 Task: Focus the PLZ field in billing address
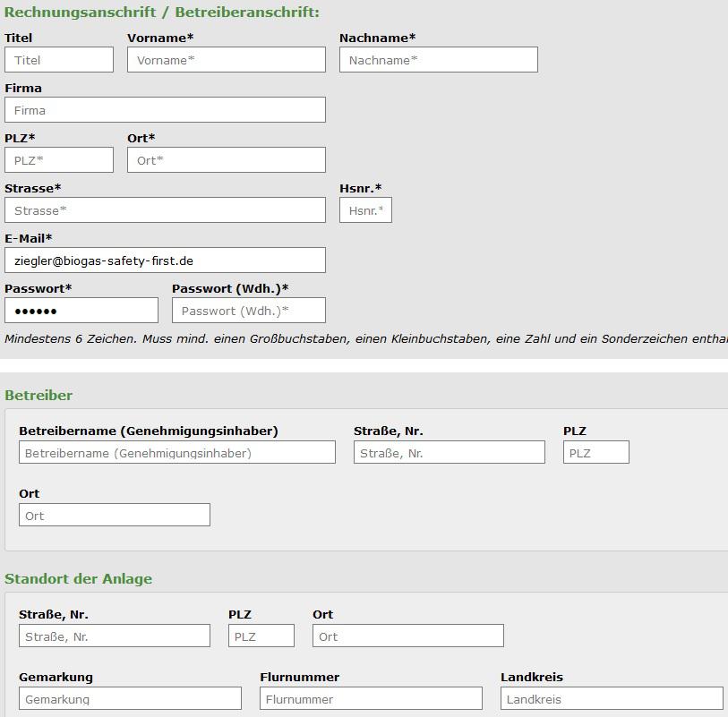click(x=59, y=160)
